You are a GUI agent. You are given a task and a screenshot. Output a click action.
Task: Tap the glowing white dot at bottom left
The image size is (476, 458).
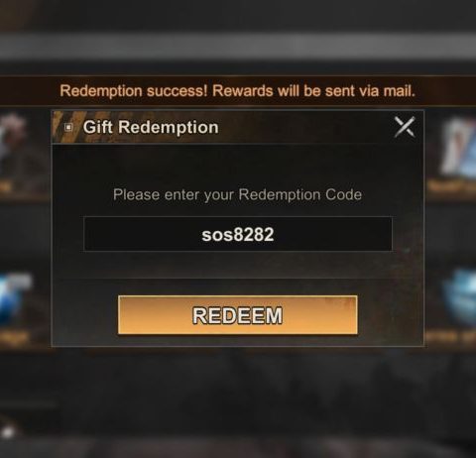pos(8,431)
